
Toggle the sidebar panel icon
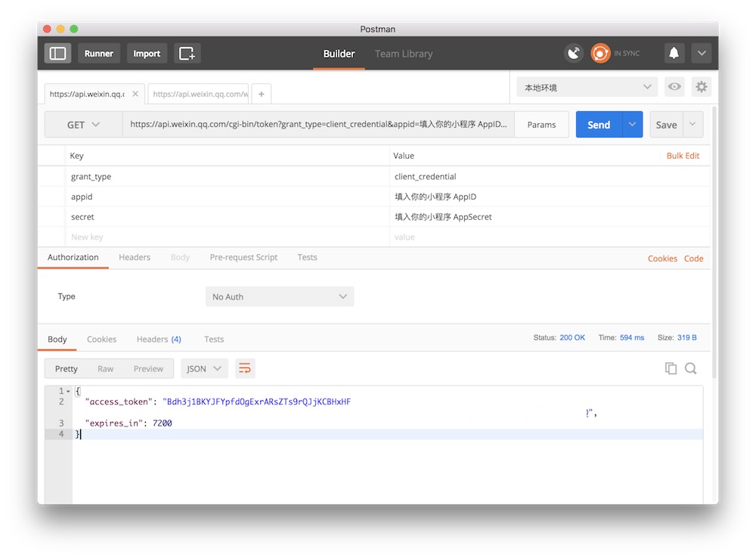point(58,54)
